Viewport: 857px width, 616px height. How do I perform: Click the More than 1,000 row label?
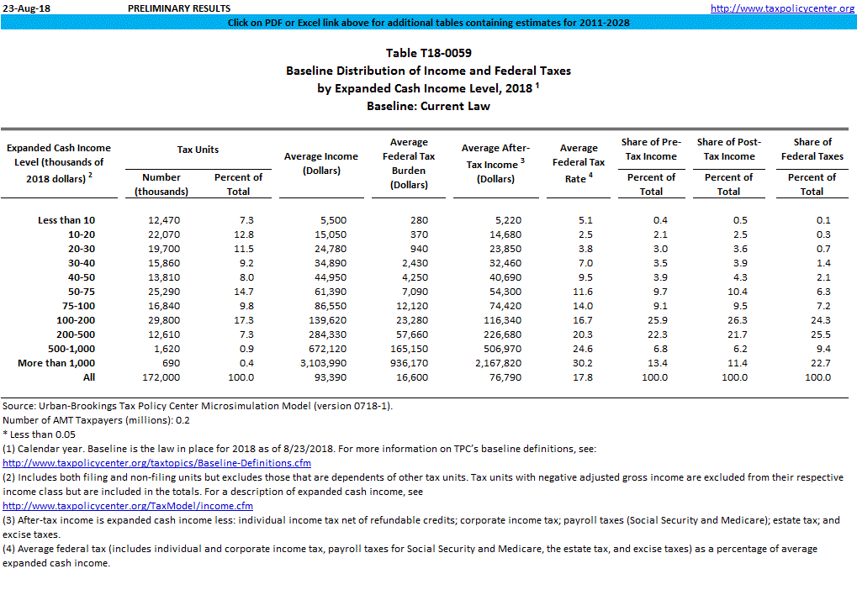point(56,363)
